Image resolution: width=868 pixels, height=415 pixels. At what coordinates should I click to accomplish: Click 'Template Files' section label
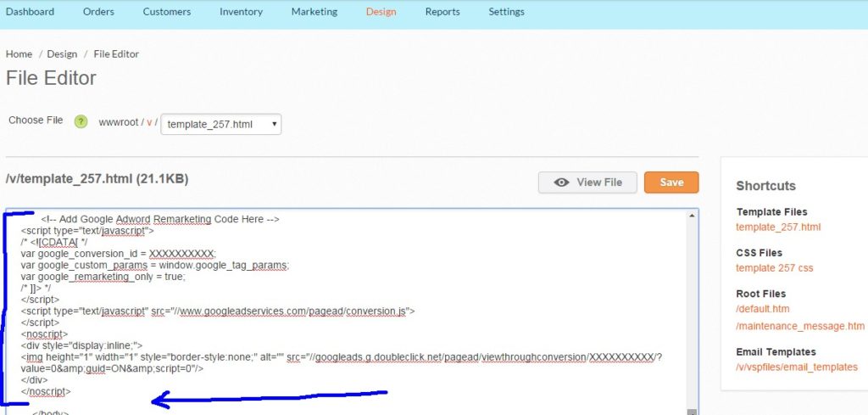(771, 211)
